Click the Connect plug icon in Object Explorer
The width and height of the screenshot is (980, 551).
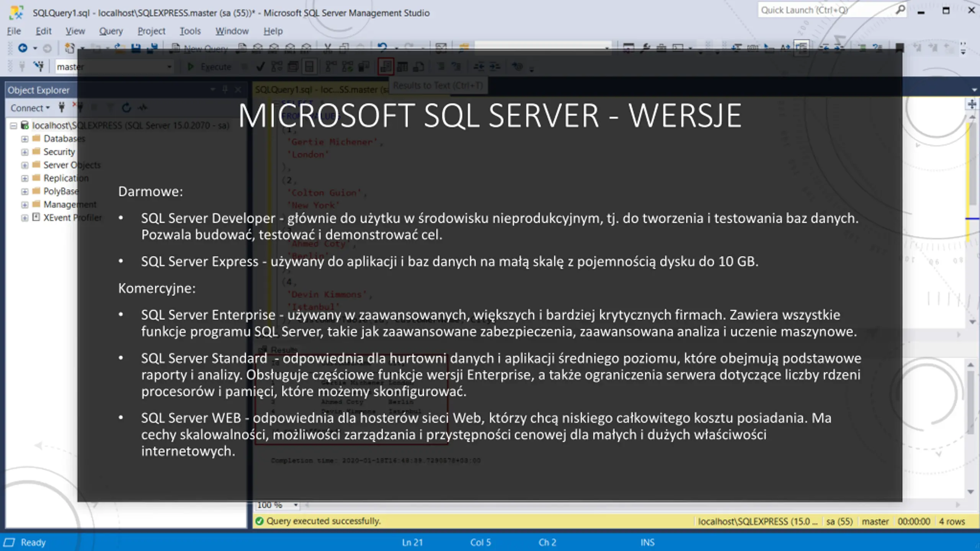point(62,108)
